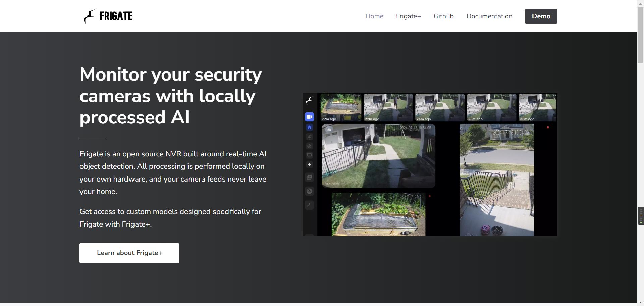Open the Documentation nav link
The image size is (644, 306).
(489, 16)
